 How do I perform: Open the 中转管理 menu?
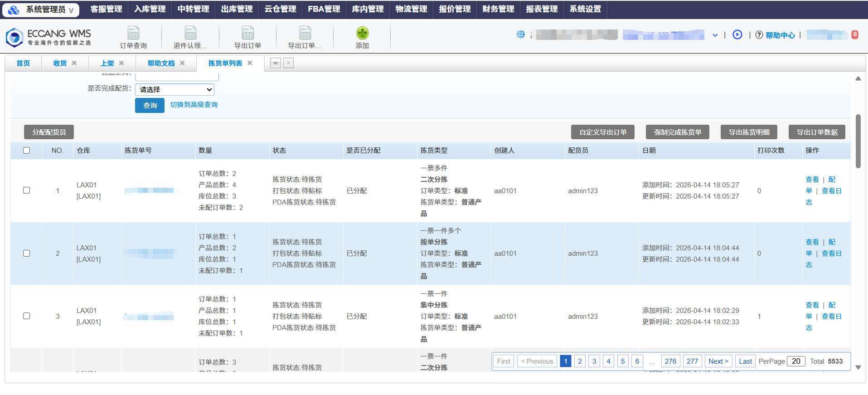193,9
